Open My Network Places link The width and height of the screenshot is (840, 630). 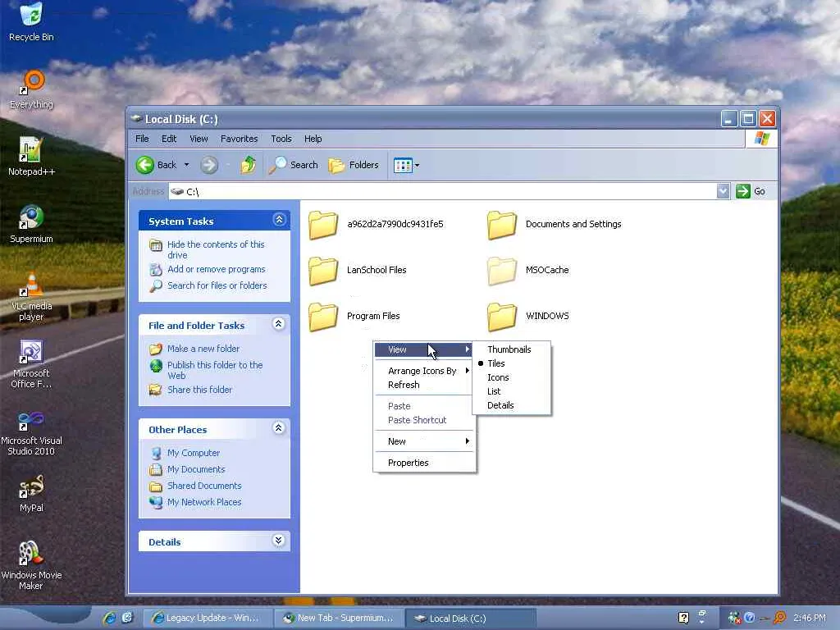pos(204,502)
